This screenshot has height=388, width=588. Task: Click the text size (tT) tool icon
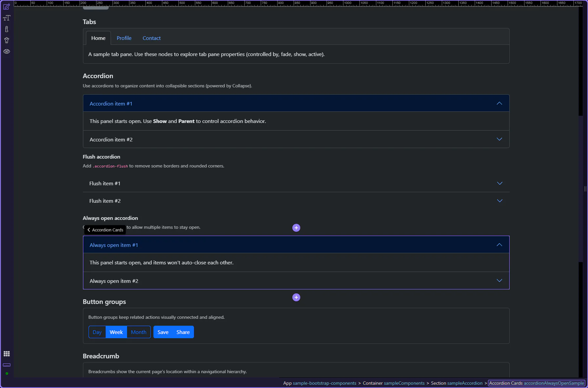(7, 18)
